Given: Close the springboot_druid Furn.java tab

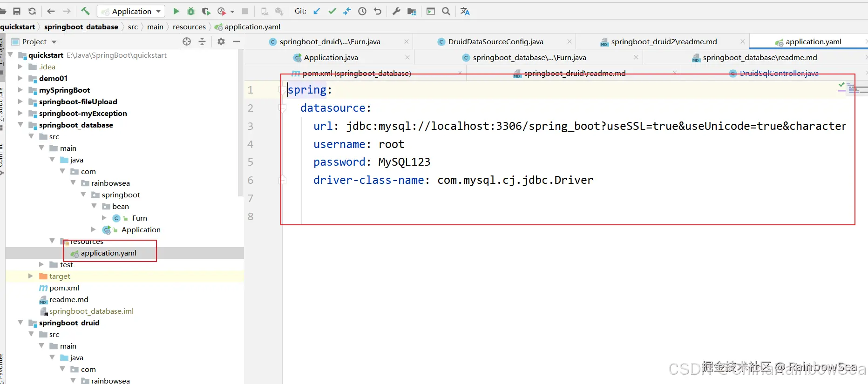Looking at the screenshot, I should [x=407, y=41].
